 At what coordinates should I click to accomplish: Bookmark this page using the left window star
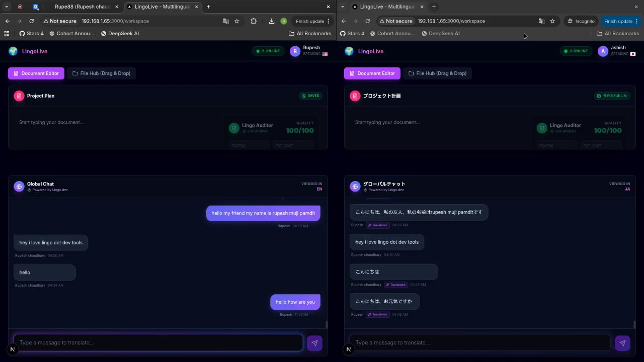237,21
